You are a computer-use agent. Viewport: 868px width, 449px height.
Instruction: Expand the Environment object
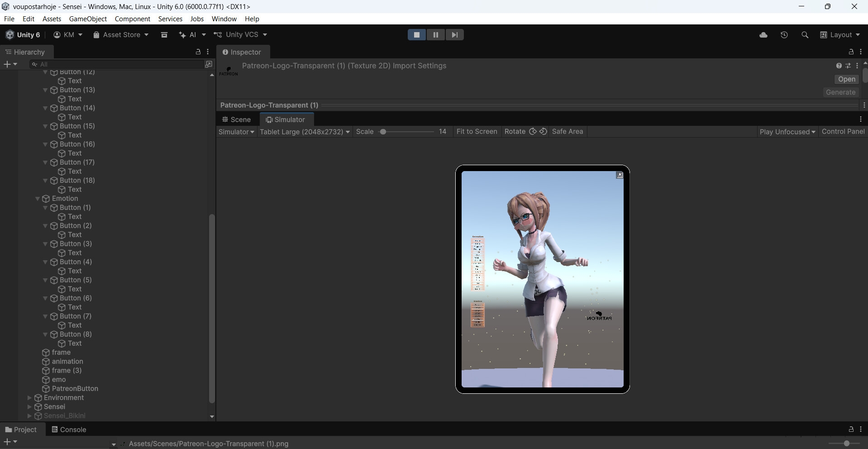(29, 398)
